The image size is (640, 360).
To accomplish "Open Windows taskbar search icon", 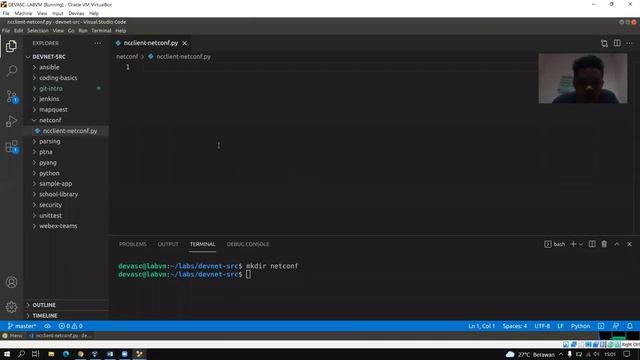I will pos(21,354).
